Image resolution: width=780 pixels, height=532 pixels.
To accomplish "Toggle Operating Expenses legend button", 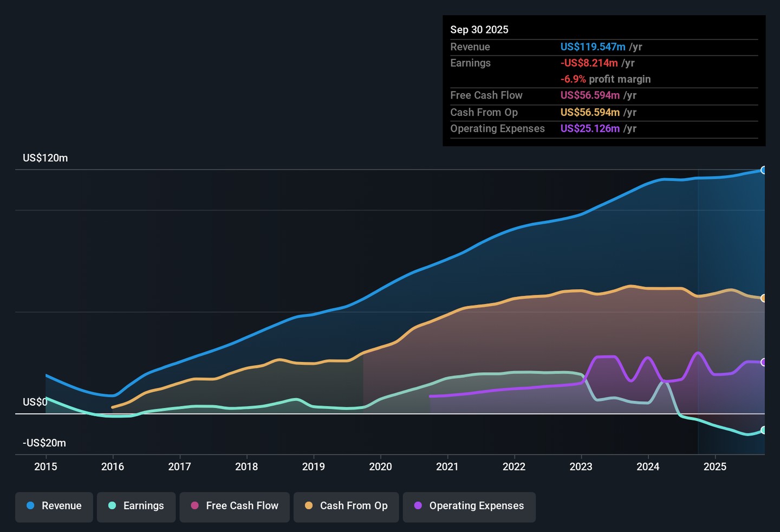I will click(469, 506).
